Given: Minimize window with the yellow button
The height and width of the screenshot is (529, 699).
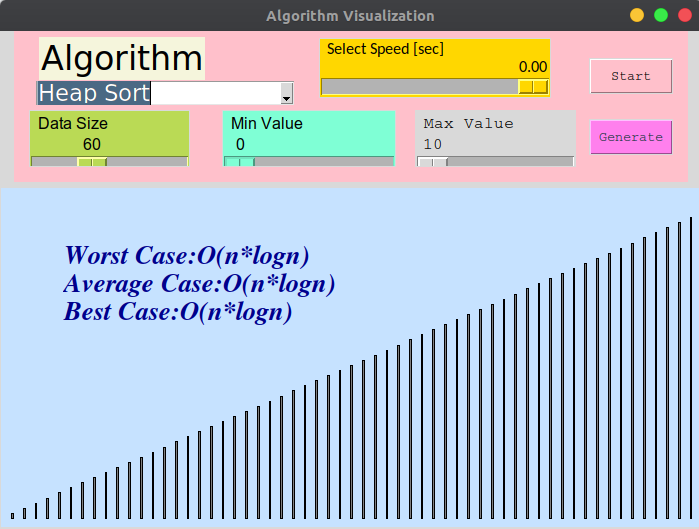Looking at the screenshot, I should 637,15.
